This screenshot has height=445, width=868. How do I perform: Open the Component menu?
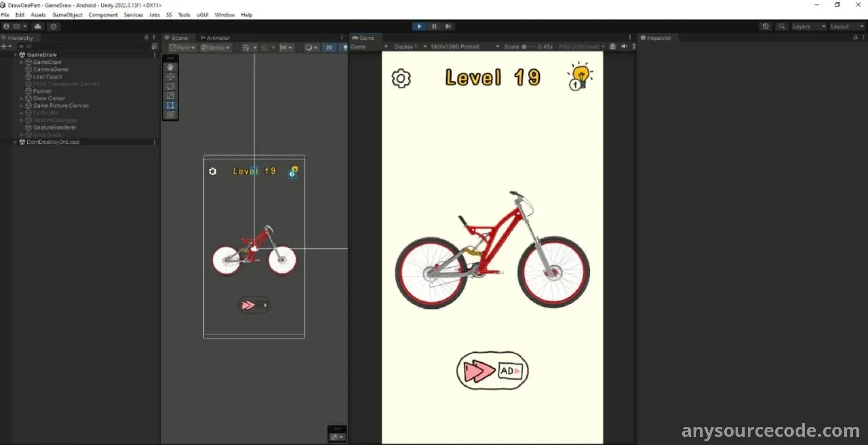click(103, 15)
